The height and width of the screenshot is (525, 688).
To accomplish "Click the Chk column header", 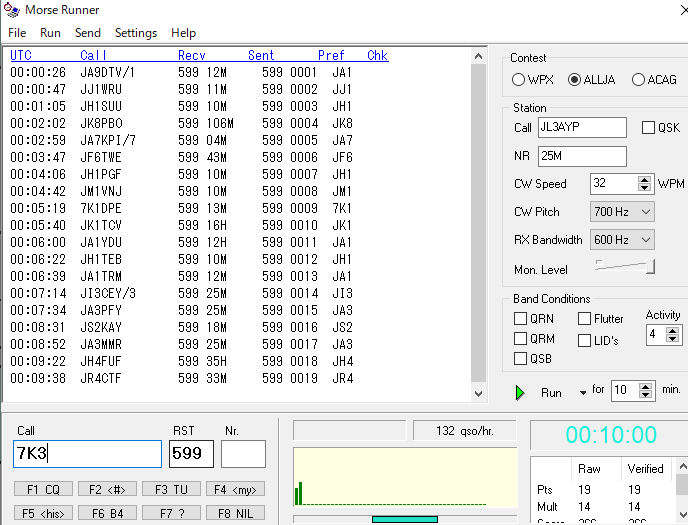I will (x=377, y=55).
